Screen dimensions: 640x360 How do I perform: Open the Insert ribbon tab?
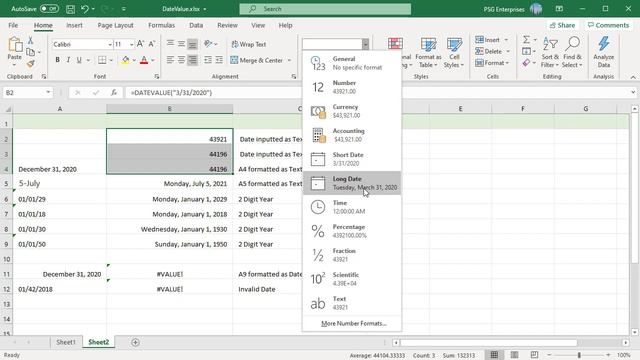pos(74,25)
